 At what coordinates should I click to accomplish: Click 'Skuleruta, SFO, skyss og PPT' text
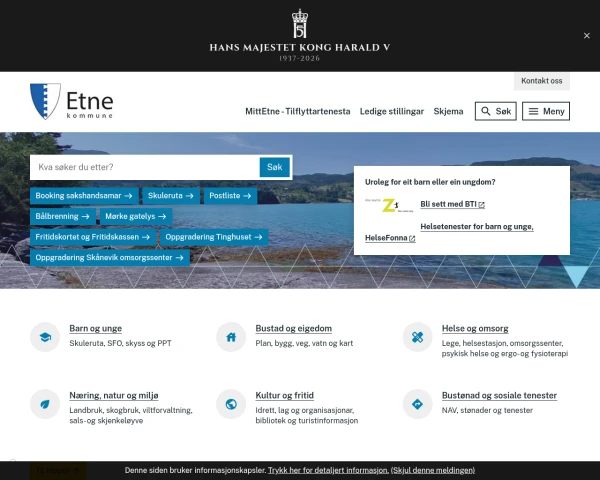pos(120,343)
